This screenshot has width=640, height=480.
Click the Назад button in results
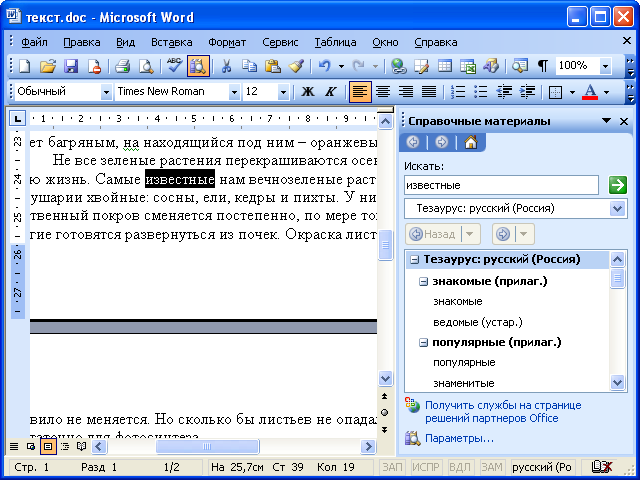click(x=433, y=234)
